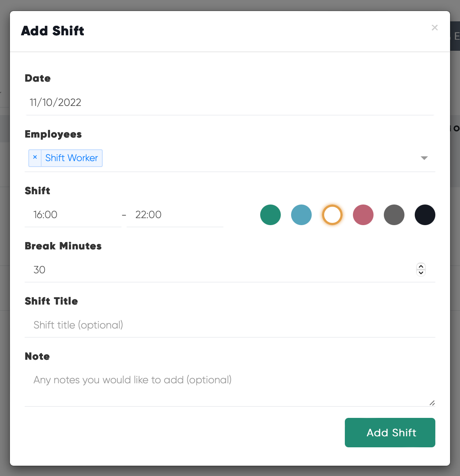Image resolution: width=460 pixels, height=476 pixels.
Task: Select the blue shift color
Action: point(301,215)
